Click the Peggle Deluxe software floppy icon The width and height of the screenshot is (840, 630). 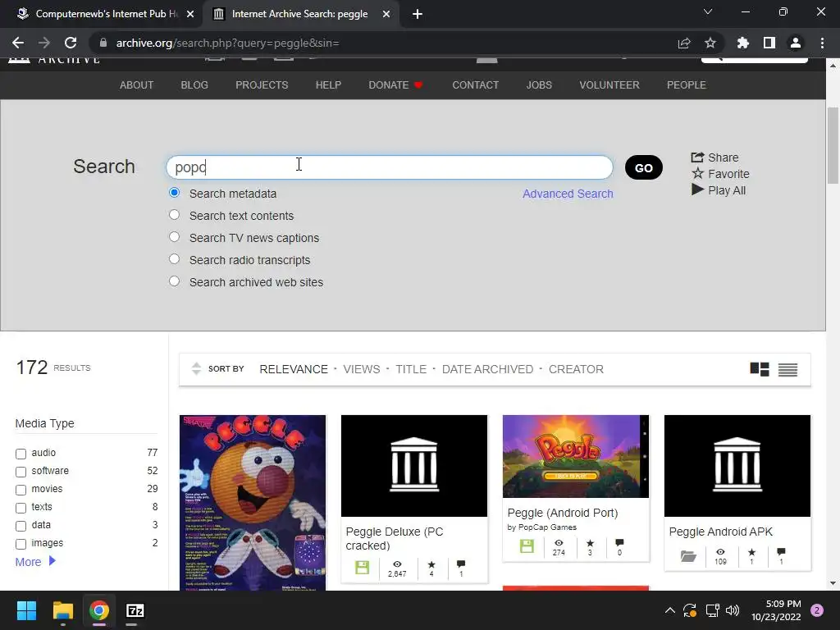(362, 568)
